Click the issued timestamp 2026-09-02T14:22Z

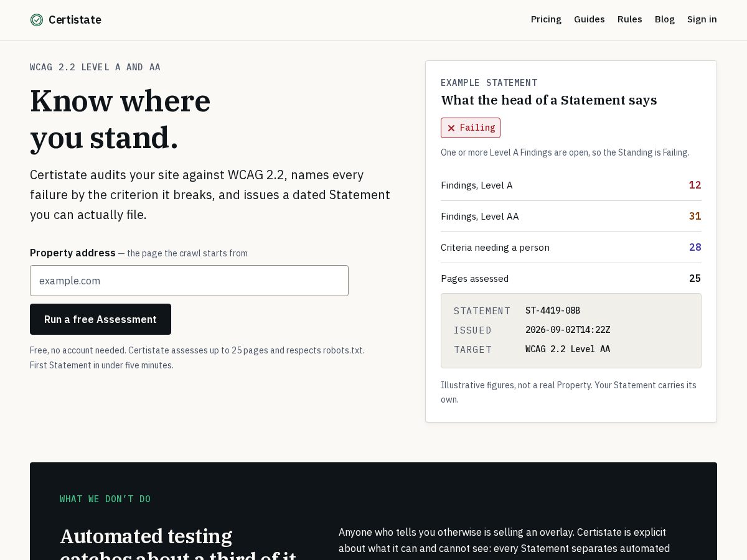568,330
